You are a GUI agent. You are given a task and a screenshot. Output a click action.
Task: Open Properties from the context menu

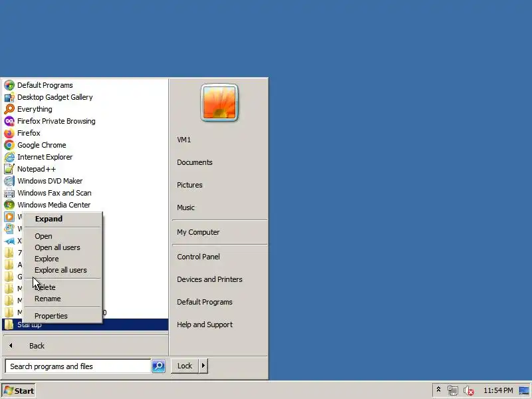coord(51,316)
